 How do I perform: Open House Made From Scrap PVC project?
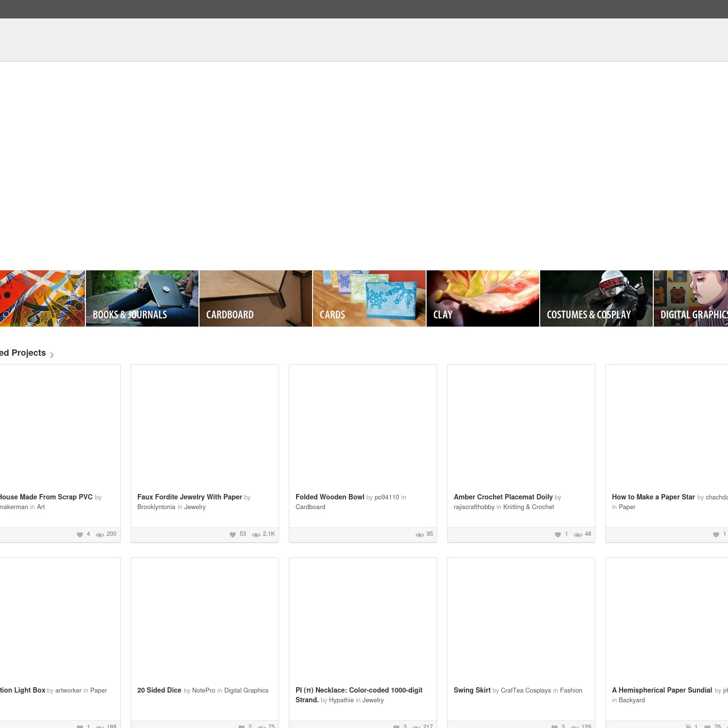pyautogui.click(x=46, y=497)
